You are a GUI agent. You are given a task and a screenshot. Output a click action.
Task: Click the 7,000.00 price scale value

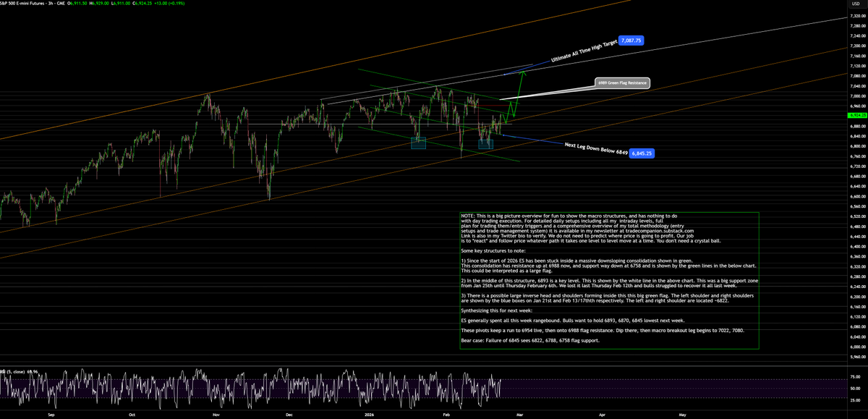tap(856, 96)
